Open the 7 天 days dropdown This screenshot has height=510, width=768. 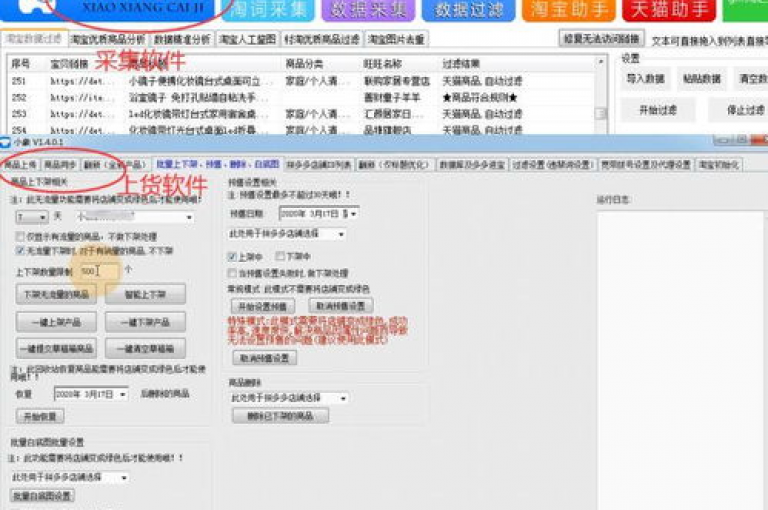[32, 217]
